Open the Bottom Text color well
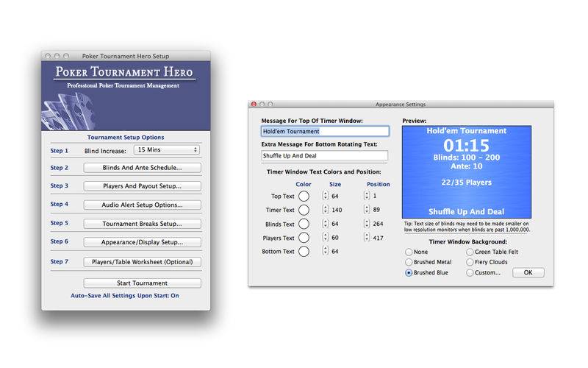Viewport: 588px width, 368px height. (x=304, y=251)
